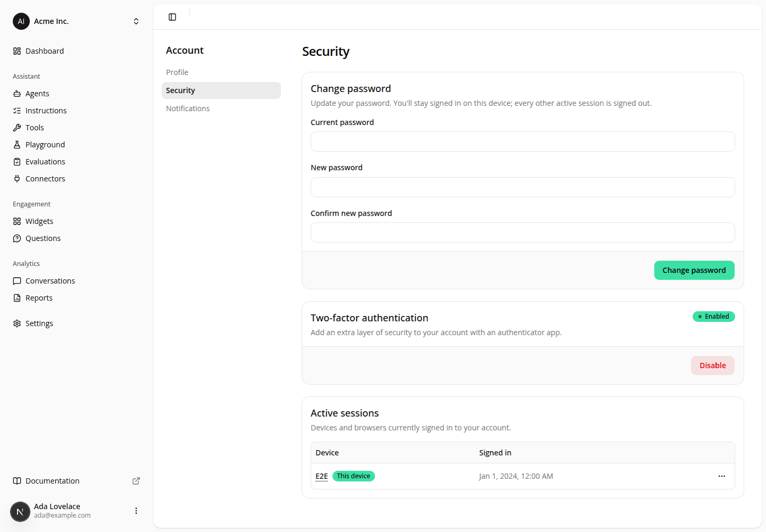Open Dashboard from the sidebar
The width and height of the screenshot is (766, 532).
coord(77,51)
